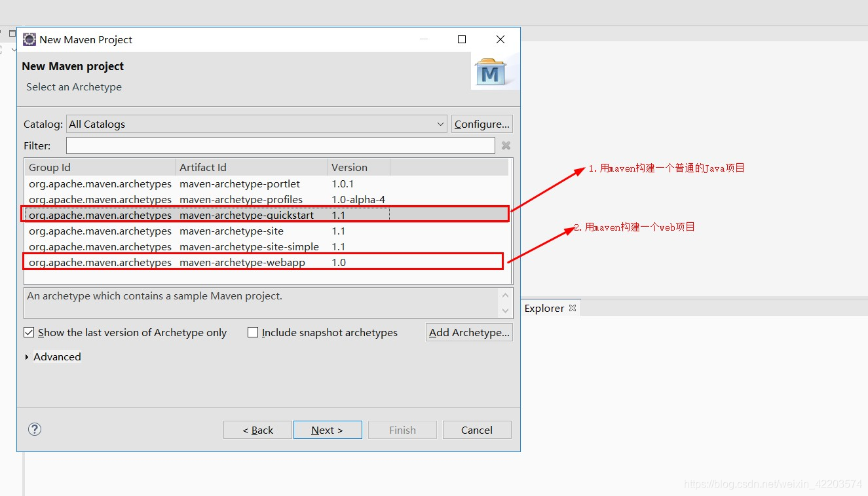Open the Catalog combo box
The width and height of the screenshot is (868, 496).
click(257, 124)
